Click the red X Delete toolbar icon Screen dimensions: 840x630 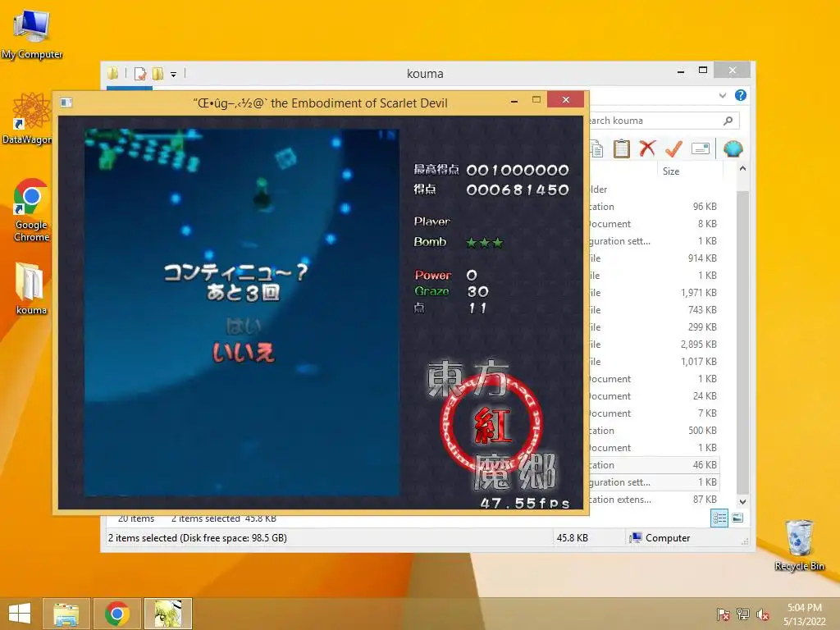tap(647, 148)
